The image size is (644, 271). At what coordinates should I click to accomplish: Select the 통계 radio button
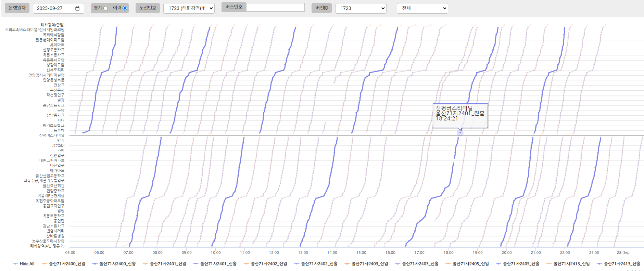105,8
